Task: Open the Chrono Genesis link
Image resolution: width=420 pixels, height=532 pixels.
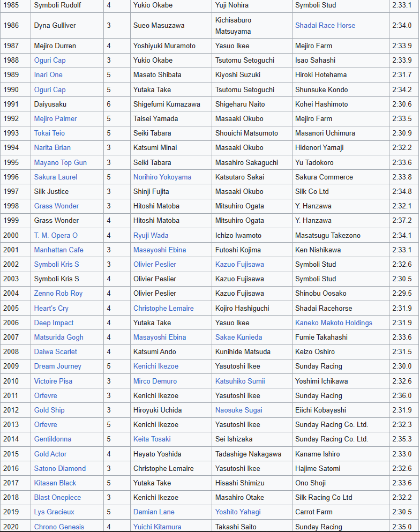Action: point(59,527)
